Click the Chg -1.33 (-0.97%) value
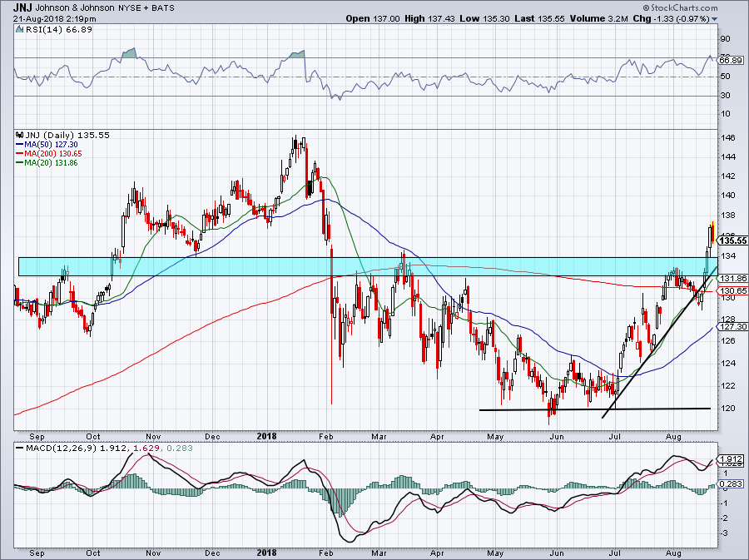 [x=671, y=18]
